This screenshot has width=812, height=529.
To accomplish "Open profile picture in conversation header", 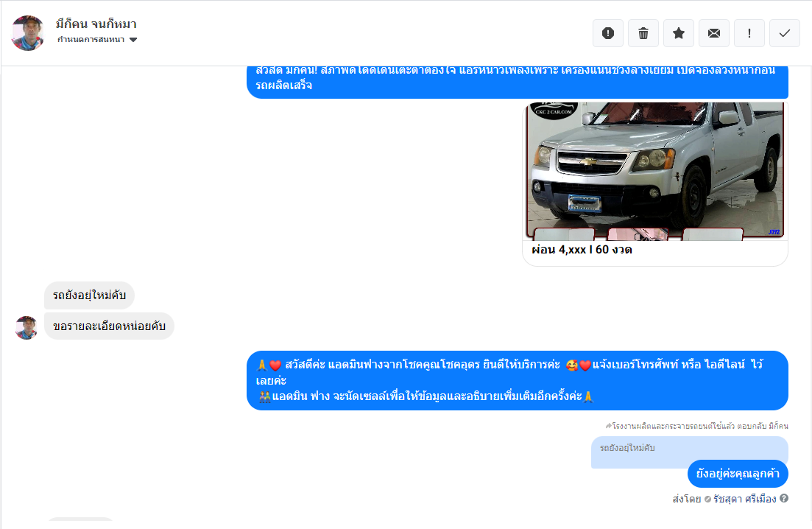I will tap(28, 32).
